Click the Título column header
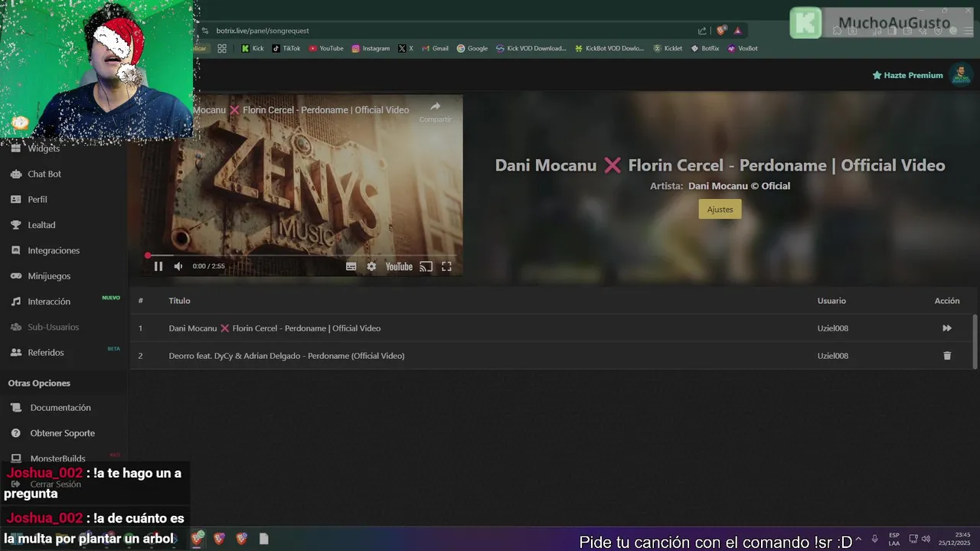This screenshot has height=551, width=980. coord(179,301)
